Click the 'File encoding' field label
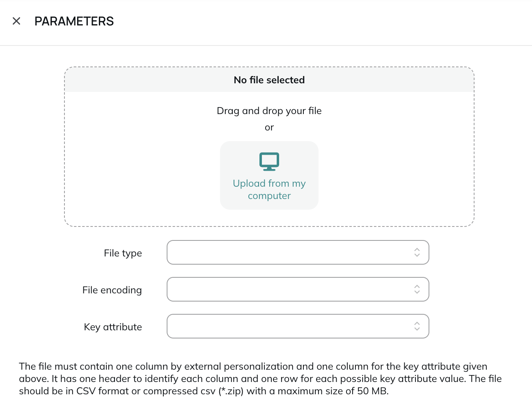The width and height of the screenshot is (532, 407). [x=112, y=290]
